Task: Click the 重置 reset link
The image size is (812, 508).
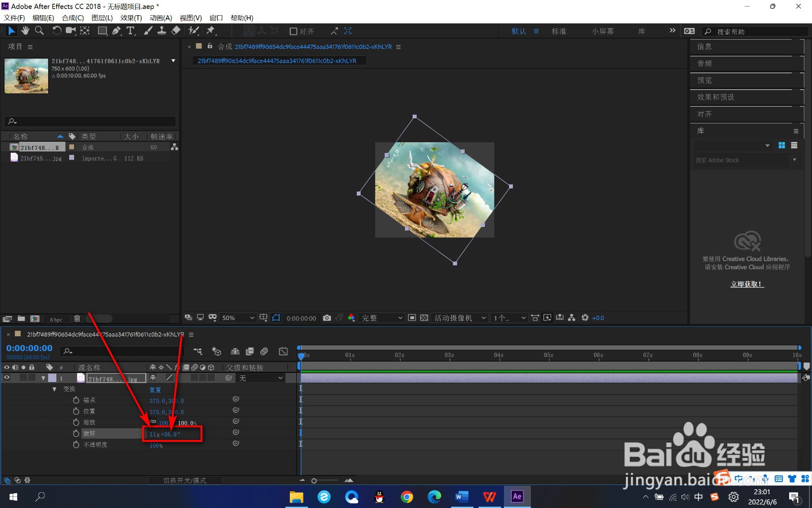Action: 155,390
